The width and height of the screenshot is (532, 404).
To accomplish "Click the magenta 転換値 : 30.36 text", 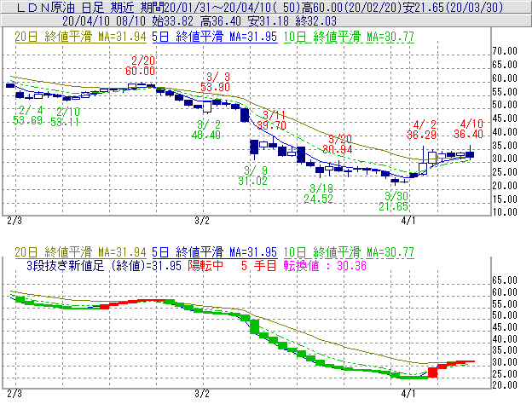I will [x=325, y=265].
